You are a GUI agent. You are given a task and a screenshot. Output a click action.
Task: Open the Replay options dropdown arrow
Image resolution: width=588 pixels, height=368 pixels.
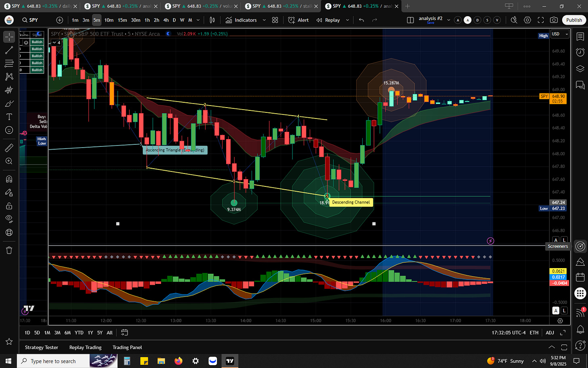coord(347,20)
